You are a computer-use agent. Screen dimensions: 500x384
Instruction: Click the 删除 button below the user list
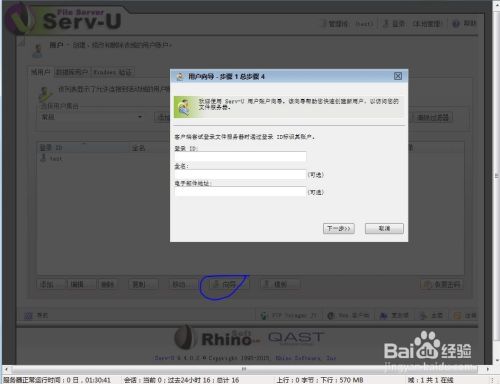click(107, 284)
